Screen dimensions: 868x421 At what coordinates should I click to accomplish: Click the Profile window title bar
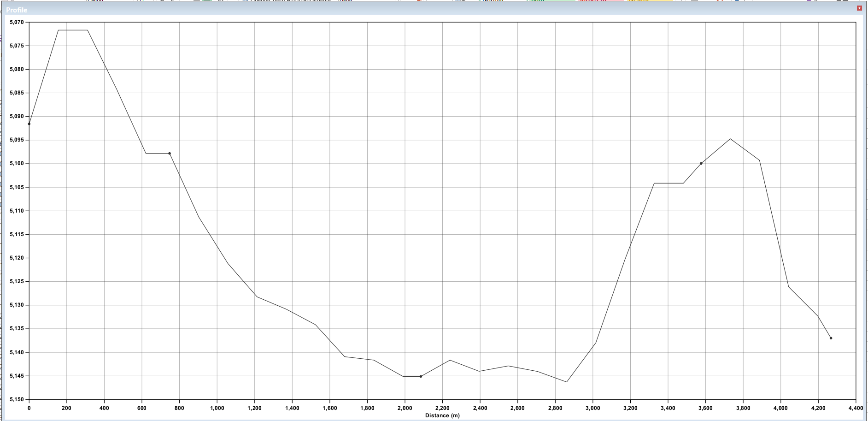tap(433, 9)
